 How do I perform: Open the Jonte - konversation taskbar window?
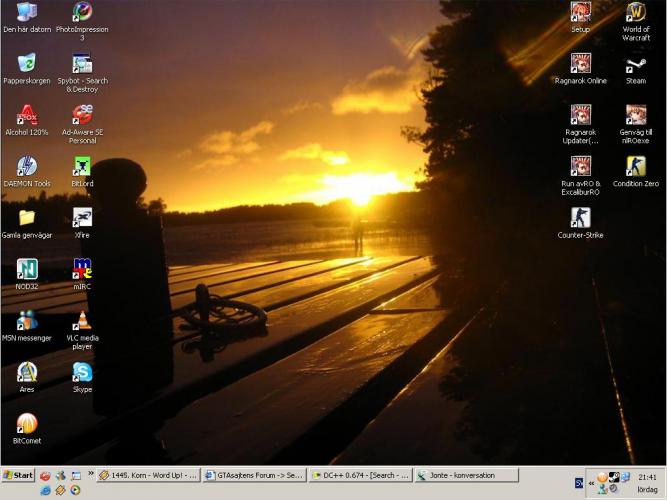click(466, 476)
